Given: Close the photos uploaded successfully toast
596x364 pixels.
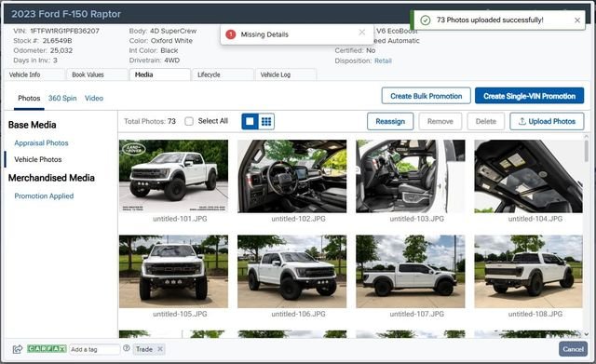Looking at the screenshot, I should tap(577, 20).
